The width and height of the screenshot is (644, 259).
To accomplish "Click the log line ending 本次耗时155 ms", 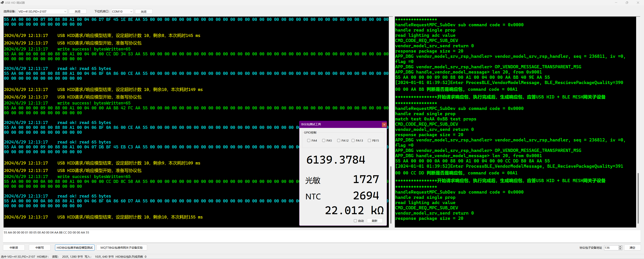I will 103,217.
